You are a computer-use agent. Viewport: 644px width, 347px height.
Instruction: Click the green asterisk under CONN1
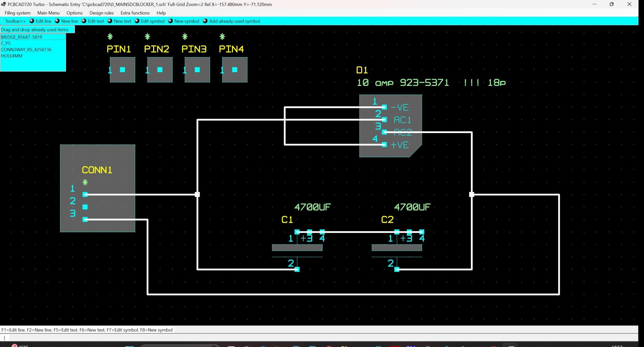[x=85, y=182]
